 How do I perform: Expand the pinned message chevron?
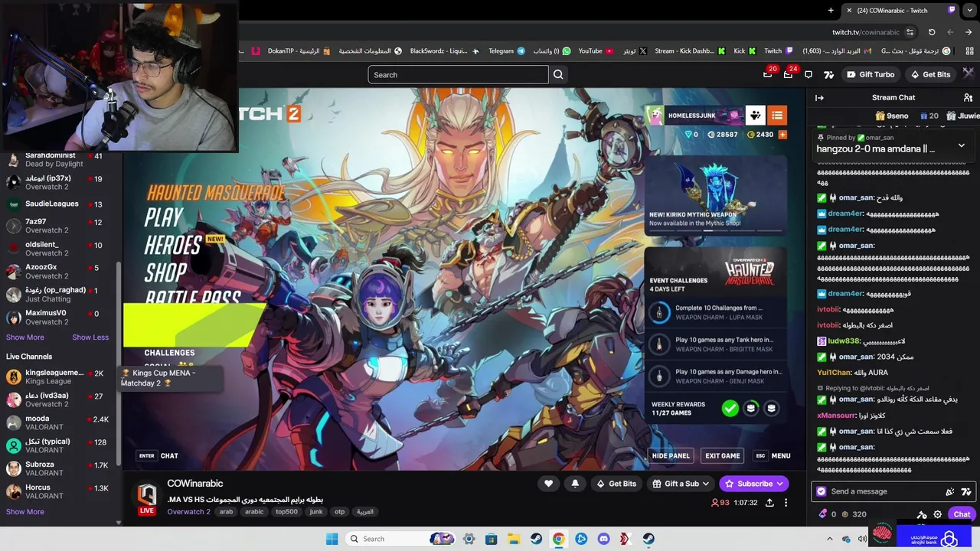tap(962, 145)
